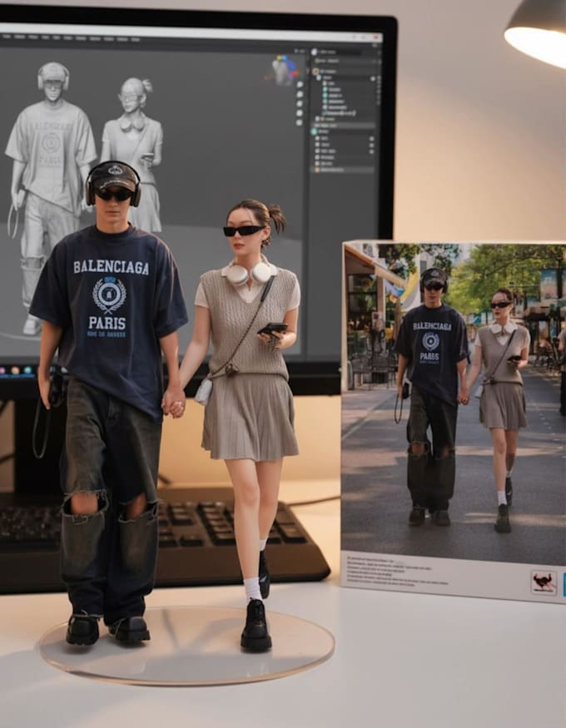Toggle visibility of the second lower outliner object
This screenshot has width=566, height=728.
[372, 146]
